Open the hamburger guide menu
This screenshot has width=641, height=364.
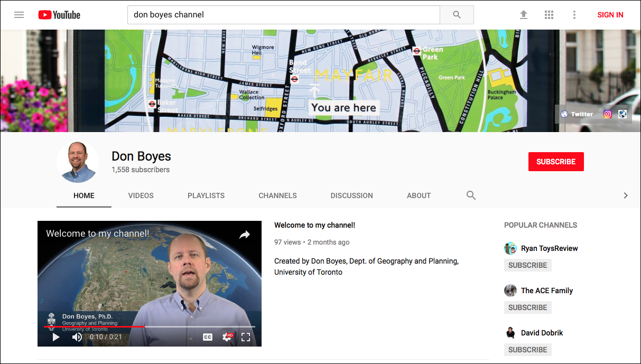[x=19, y=15]
